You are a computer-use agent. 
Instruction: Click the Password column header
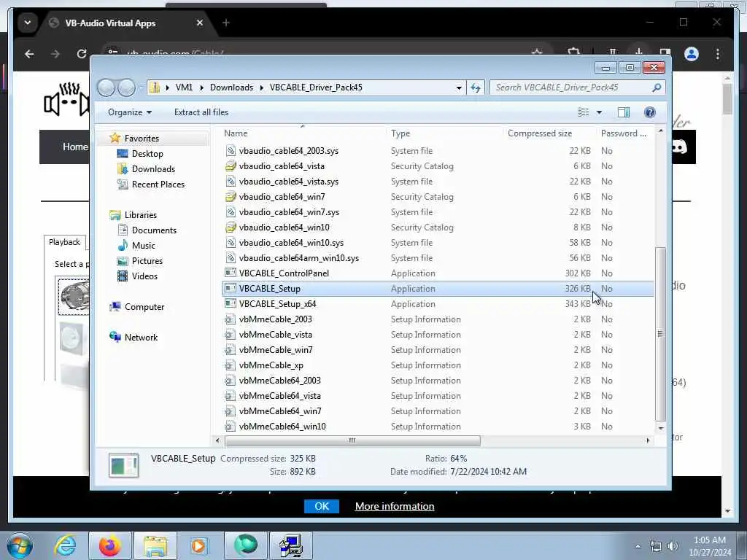coord(623,134)
